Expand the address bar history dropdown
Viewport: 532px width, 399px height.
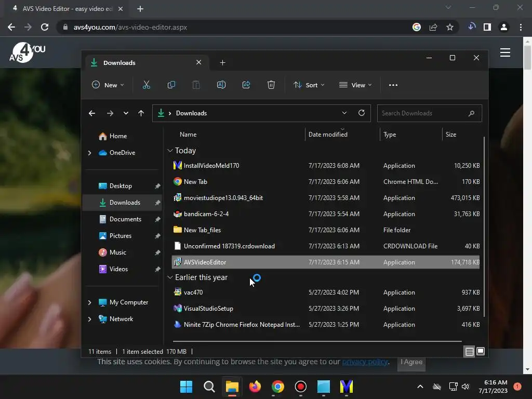coord(344,113)
